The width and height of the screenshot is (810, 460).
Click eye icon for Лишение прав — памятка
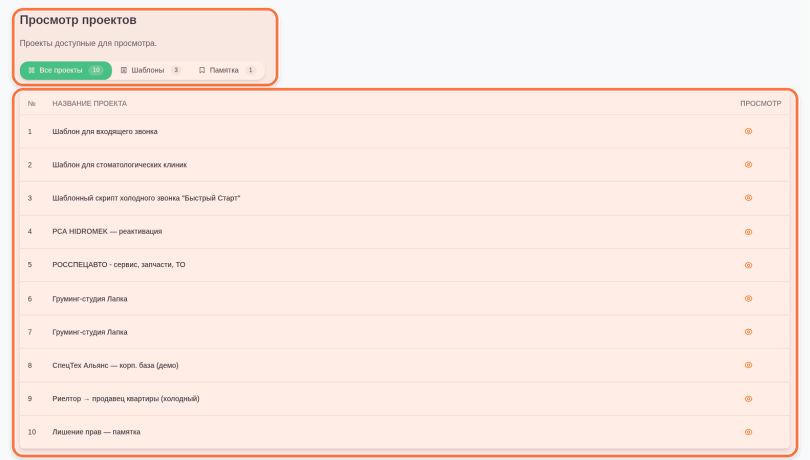748,432
